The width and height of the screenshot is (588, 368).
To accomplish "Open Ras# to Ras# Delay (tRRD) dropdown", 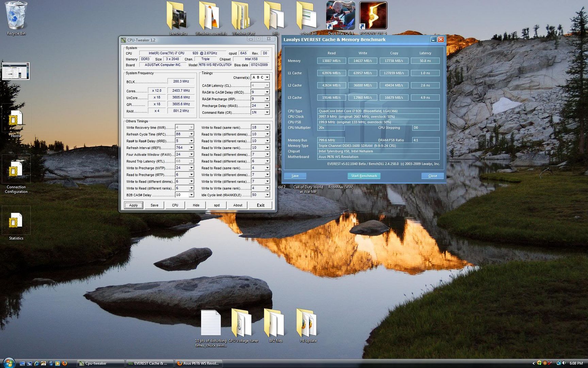I will [191, 141].
